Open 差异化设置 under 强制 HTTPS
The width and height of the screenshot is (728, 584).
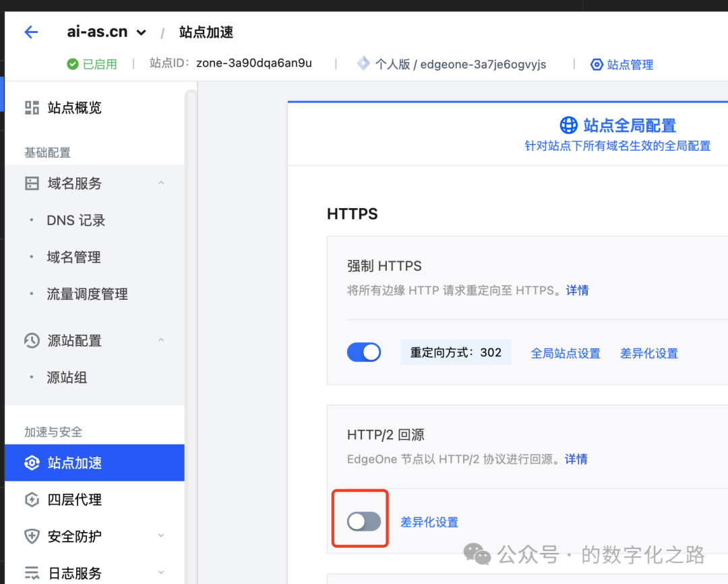click(648, 353)
